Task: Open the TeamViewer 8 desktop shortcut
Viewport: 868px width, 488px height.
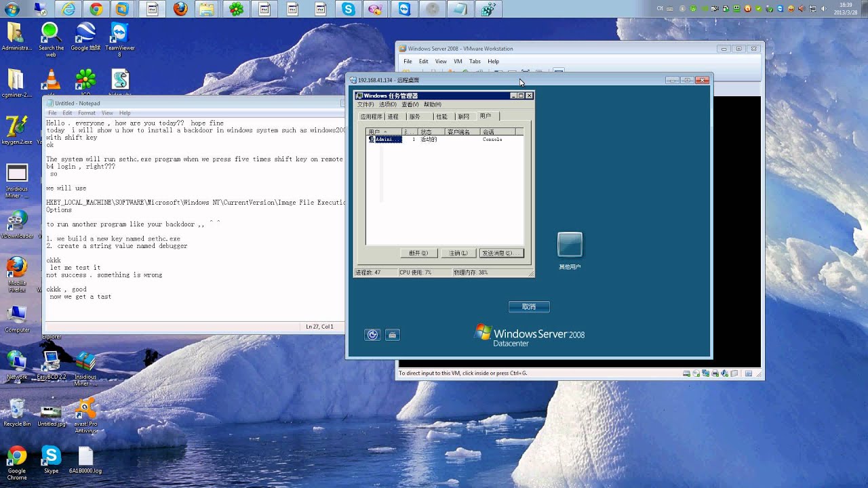Action: pos(119,39)
